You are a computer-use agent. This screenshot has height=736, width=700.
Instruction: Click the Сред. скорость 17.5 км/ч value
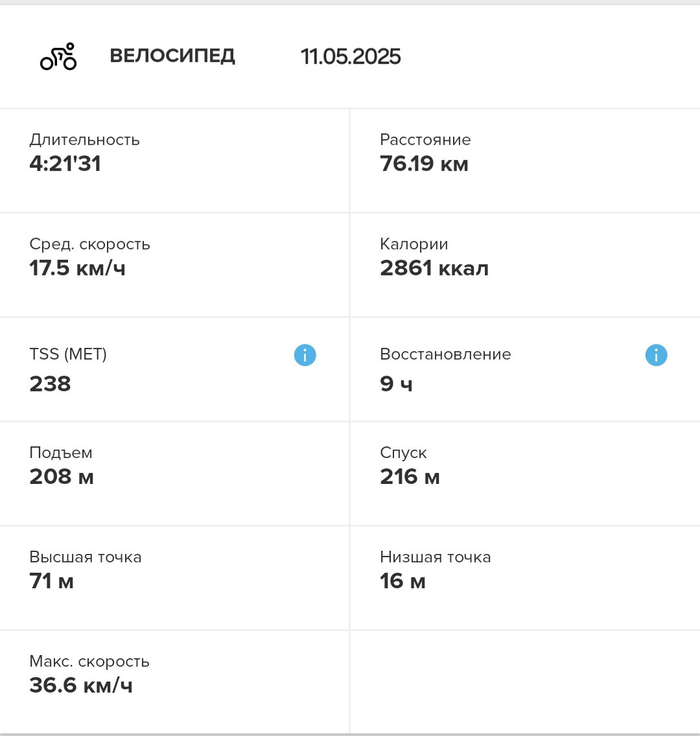(78, 268)
